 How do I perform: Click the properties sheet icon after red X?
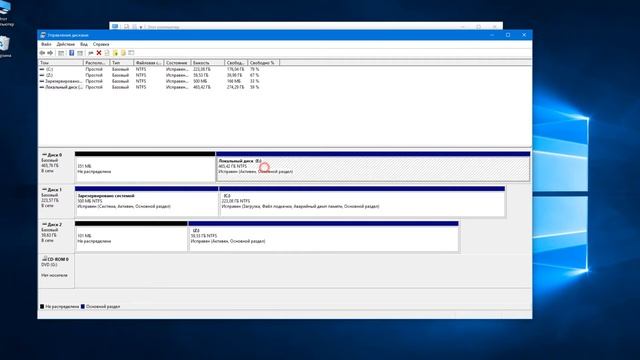point(107,53)
